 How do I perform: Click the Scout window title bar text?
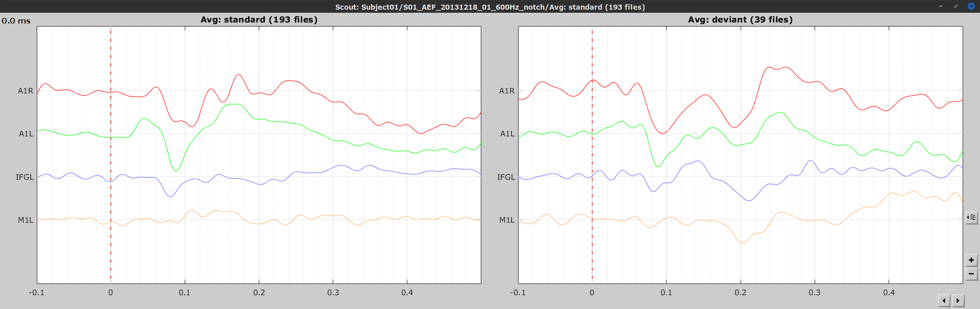click(x=489, y=7)
